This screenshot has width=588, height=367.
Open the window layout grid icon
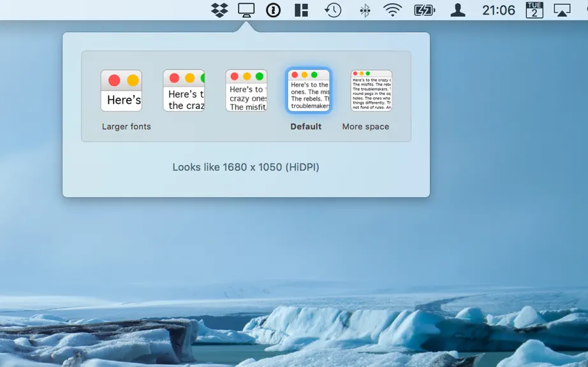301,10
